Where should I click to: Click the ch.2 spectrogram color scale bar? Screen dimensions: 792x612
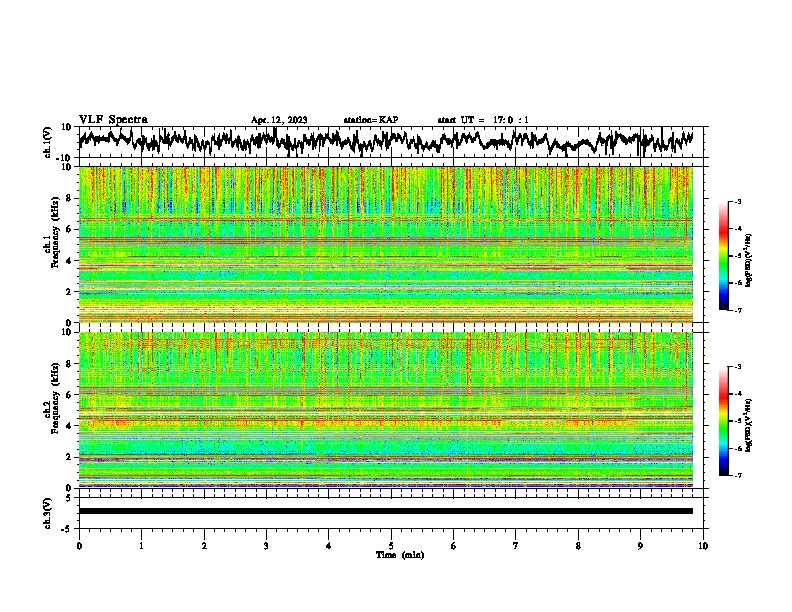(x=723, y=421)
